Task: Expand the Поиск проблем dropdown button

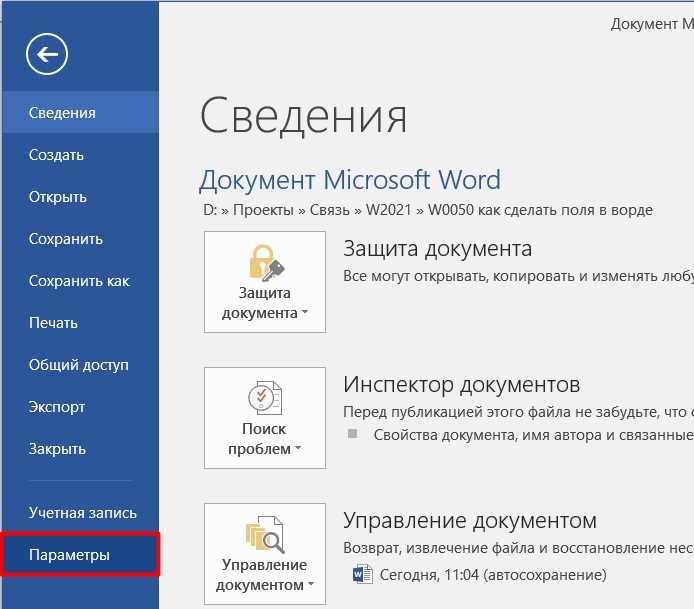Action: 265,418
